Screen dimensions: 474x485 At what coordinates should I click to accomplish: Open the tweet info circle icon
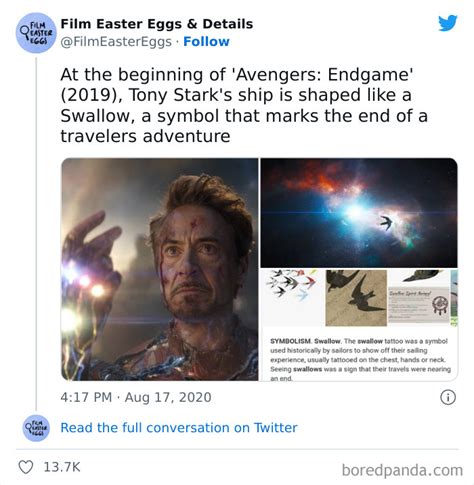tap(448, 397)
